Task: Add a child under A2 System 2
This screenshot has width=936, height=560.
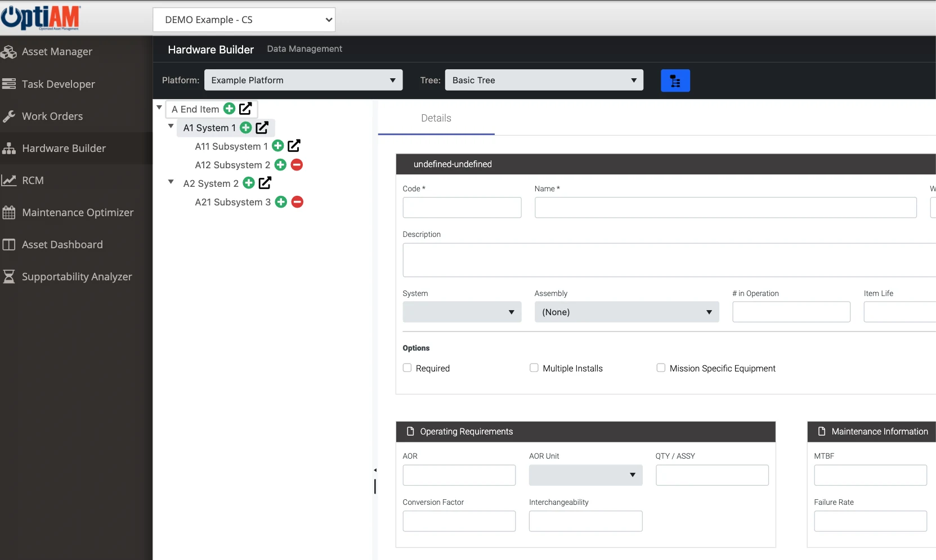Action: [249, 183]
